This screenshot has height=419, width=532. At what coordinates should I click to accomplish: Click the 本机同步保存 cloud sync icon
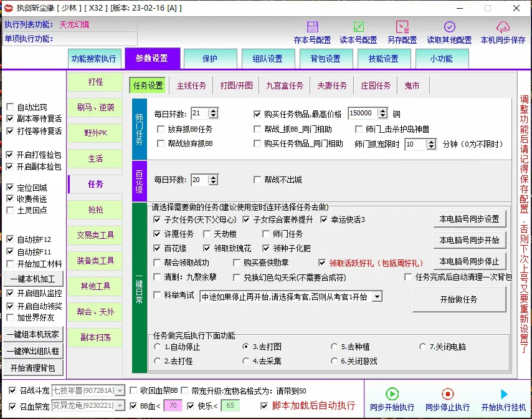pyautogui.click(x=502, y=27)
